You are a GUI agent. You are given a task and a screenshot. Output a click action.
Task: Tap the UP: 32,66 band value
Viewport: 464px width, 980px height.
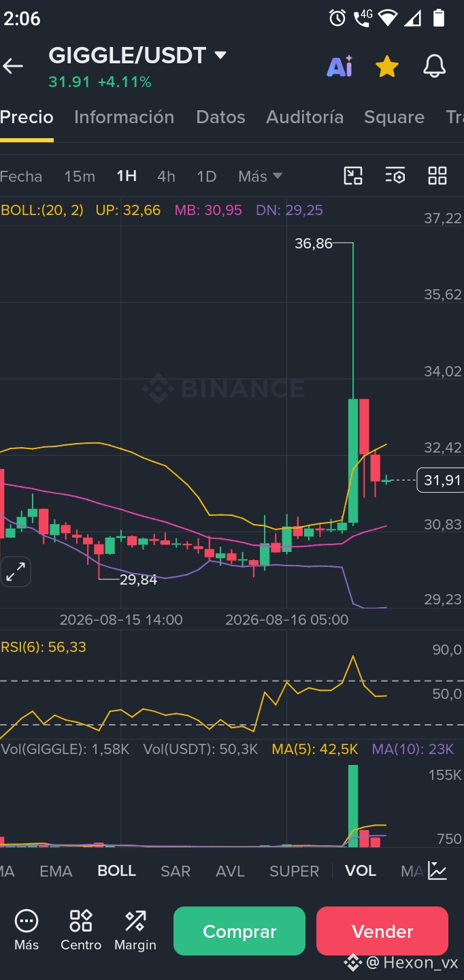click(128, 210)
